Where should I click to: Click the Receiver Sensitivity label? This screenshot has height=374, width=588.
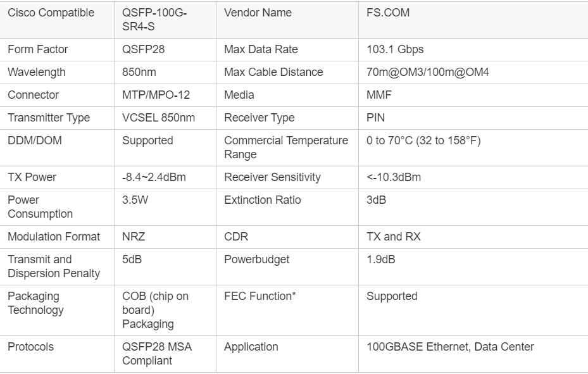click(272, 177)
